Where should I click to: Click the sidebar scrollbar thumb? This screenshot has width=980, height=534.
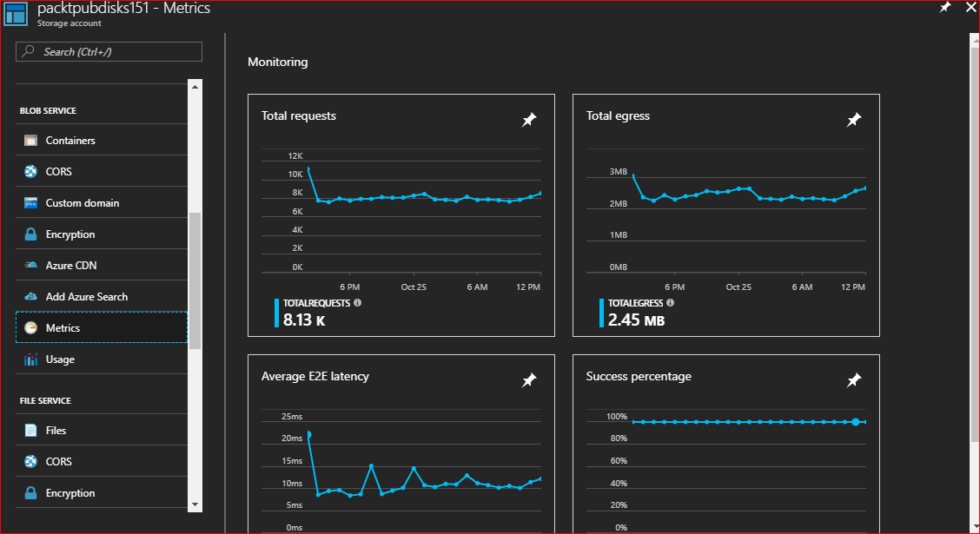[x=195, y=281]
